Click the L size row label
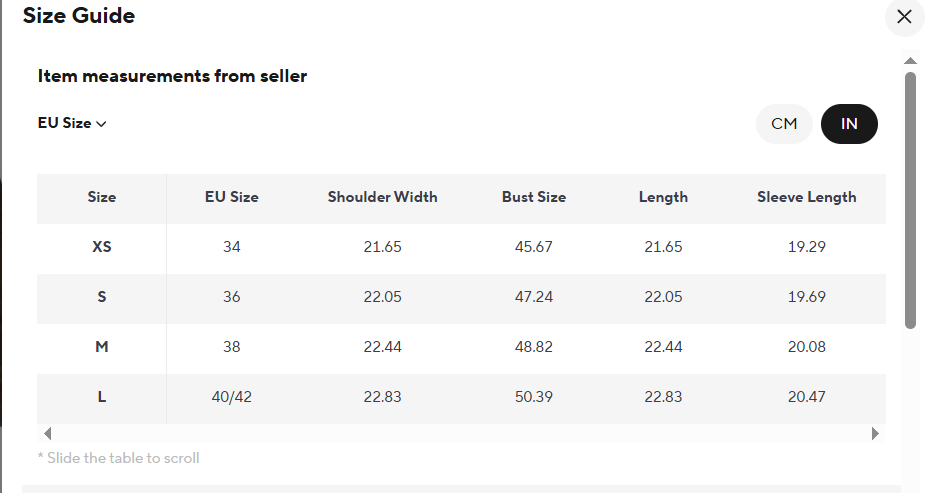The width and height of the screenshot is (938, 493). point(102,397)
